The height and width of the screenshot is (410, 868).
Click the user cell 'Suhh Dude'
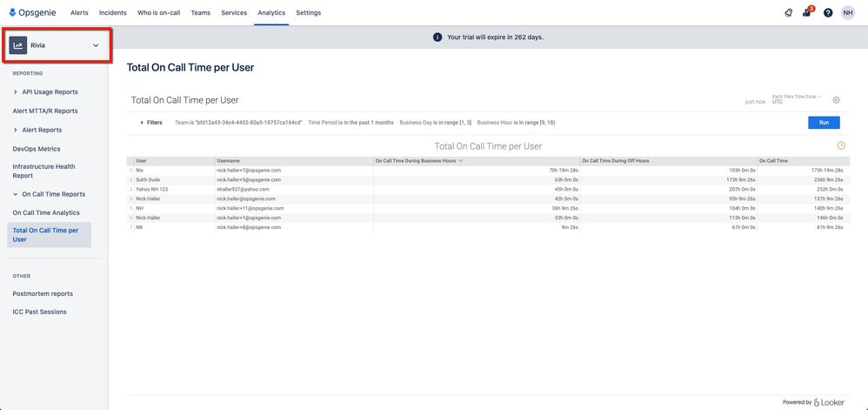[147, 179]
